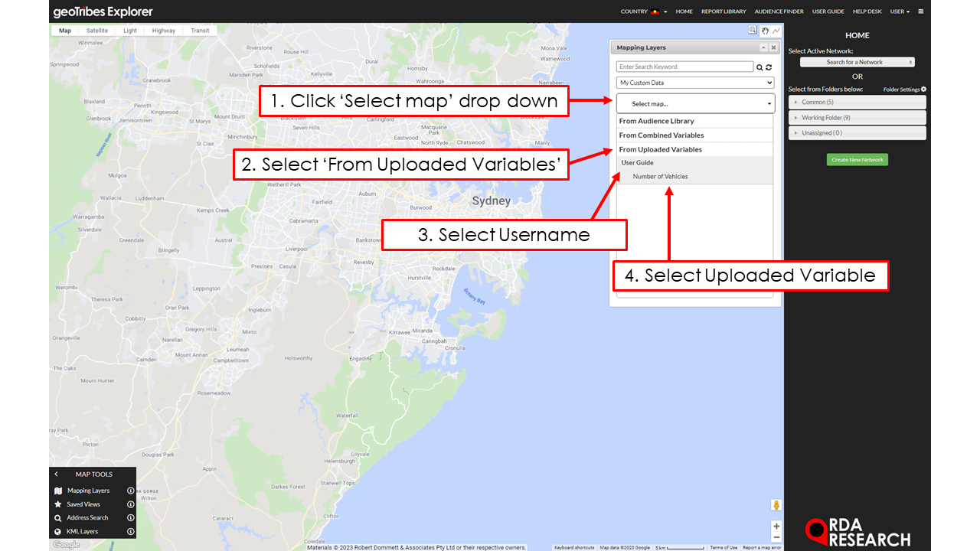Click Keyboard shortcuts at map bottom
The width and height of the screenshot is (980, 551).
click(574, 547)
